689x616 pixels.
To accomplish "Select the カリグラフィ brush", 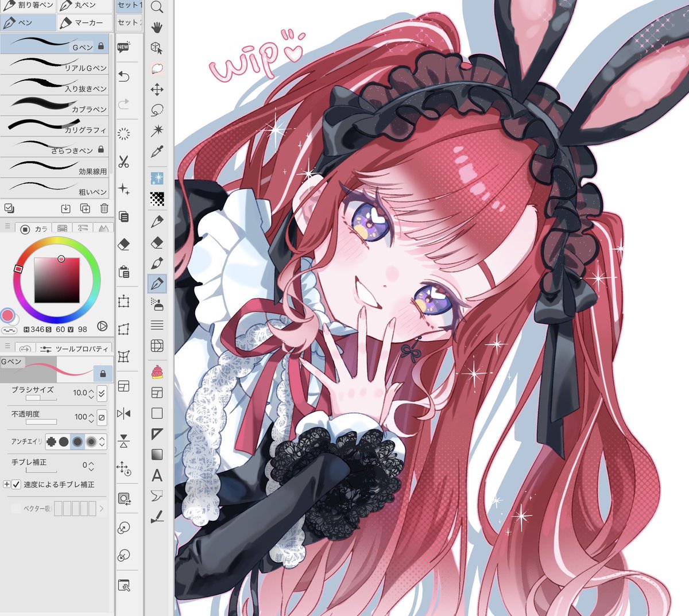I will [x=55, y=126].
